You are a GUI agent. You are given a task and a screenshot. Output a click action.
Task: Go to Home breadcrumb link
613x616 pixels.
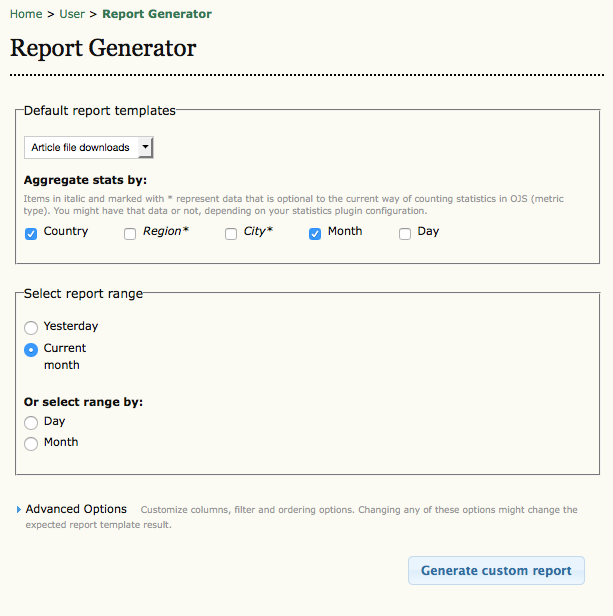click(x=26, y=14)
